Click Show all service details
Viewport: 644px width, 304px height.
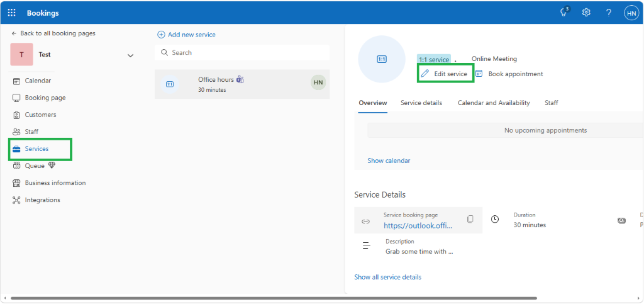coord(387,278)
